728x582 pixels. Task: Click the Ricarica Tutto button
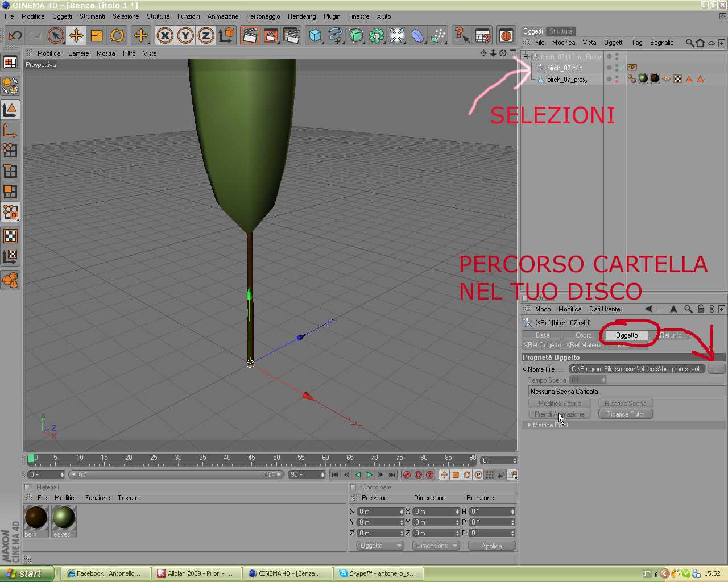pyautogui.click(x=626, y=414)
